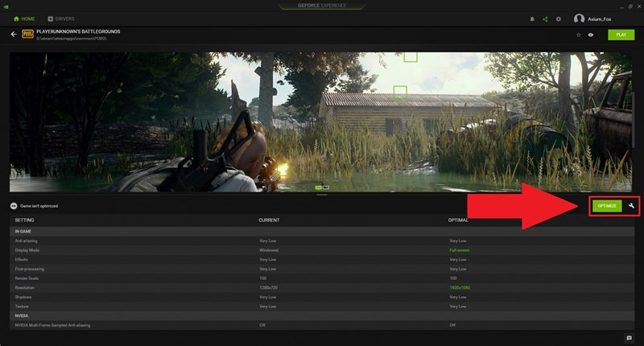Go back using the left arrow icon
Screen dimensions: 644x346
click(x=14, y=35)
